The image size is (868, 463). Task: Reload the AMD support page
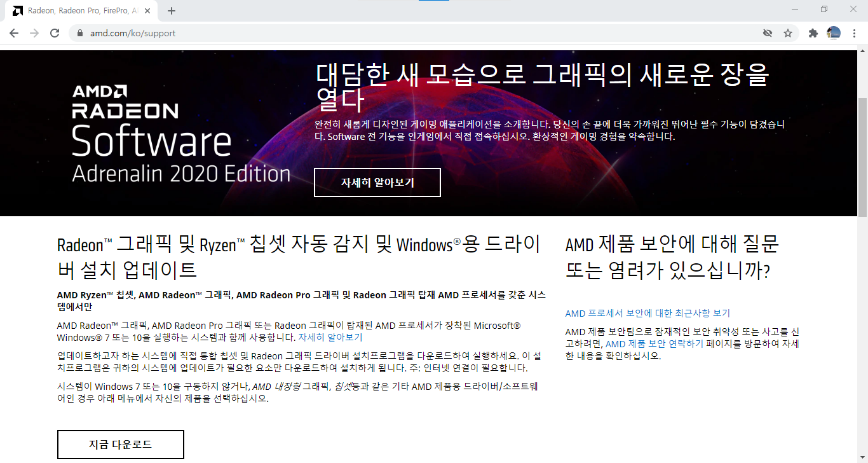(55, 33)
